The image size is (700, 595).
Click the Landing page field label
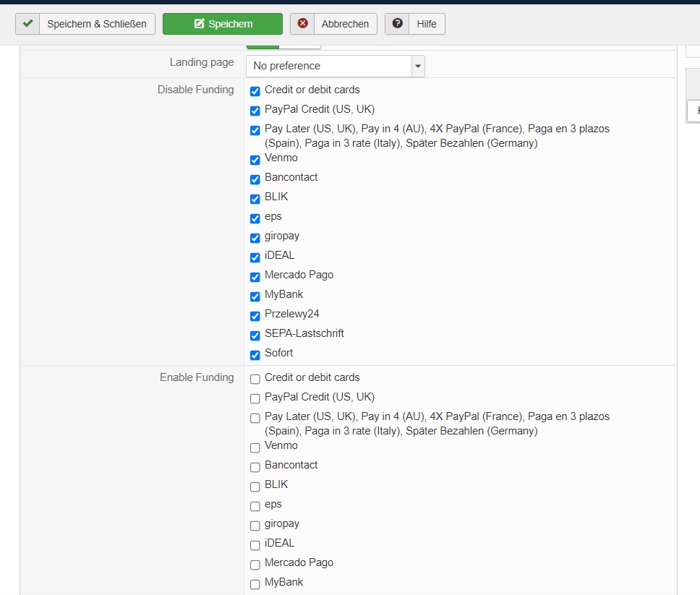point(202,62)
